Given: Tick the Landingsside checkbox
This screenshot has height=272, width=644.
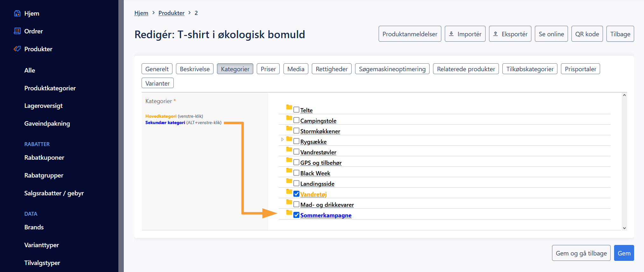Looking at the screenshot, I should (297, 183).
